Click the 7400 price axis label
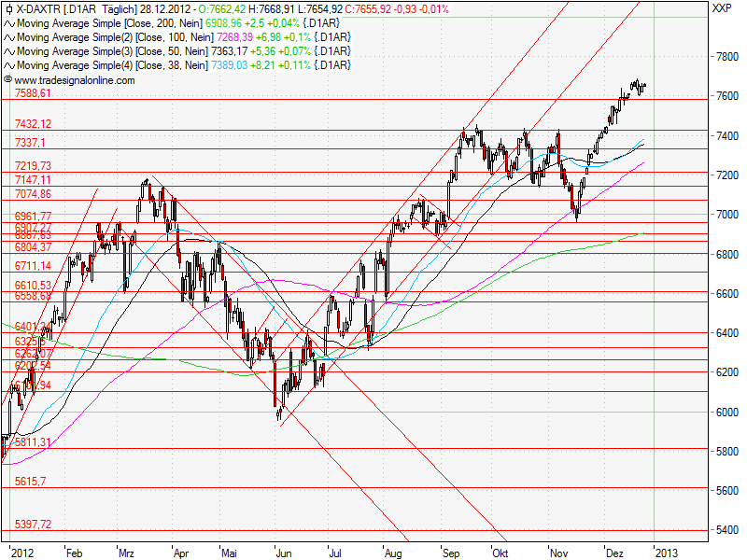This screenshot has width=747, height=560. [727, 136]
